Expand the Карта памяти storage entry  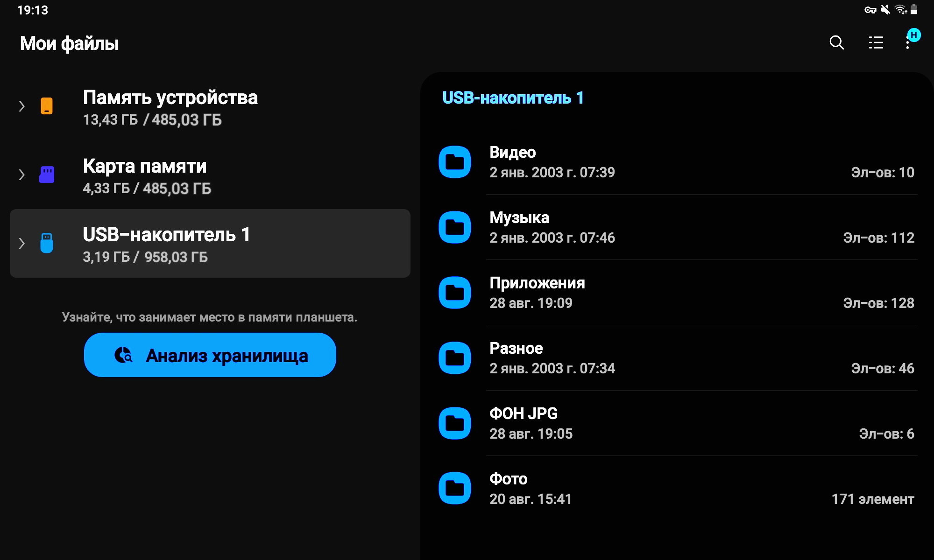pyautogui.click(x=21, y=175)
